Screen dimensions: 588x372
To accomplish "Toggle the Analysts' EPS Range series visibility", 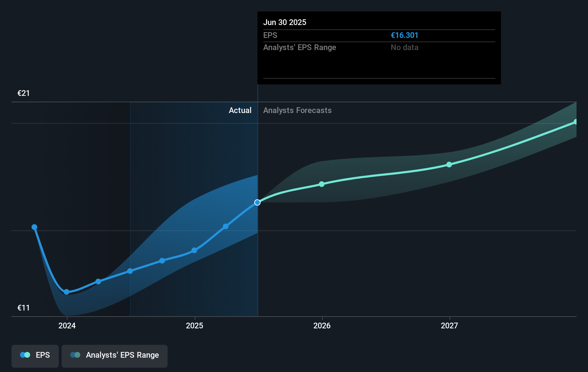I will [x=115, y=355].
